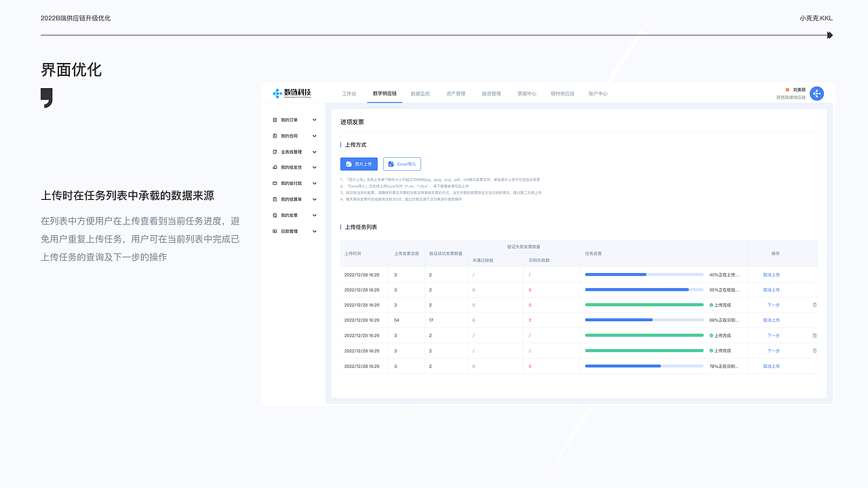Click the user name 刘美丽

point(799,89)
